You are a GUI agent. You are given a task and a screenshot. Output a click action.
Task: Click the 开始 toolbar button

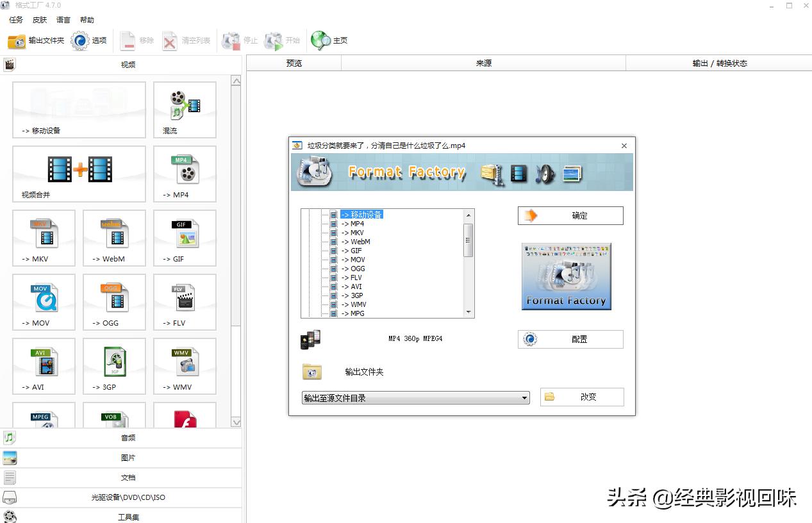click(x=282, y=40)
